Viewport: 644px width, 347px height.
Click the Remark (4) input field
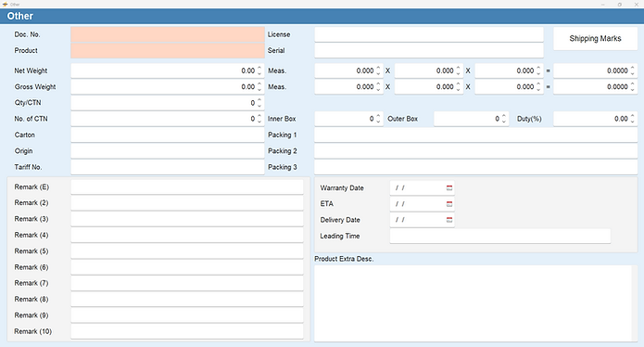pyautogui.click(x=187, y=235)
